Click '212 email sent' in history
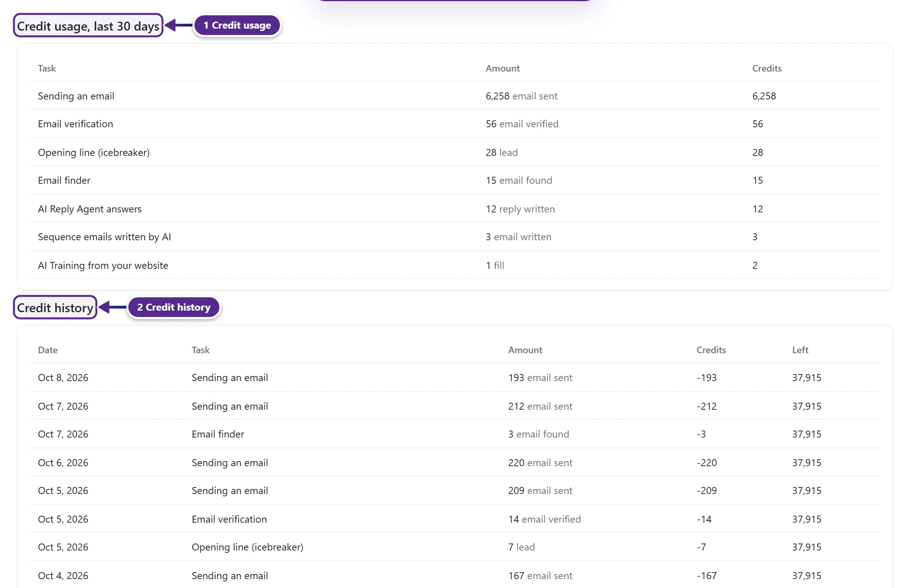 [x=540, y=406]
